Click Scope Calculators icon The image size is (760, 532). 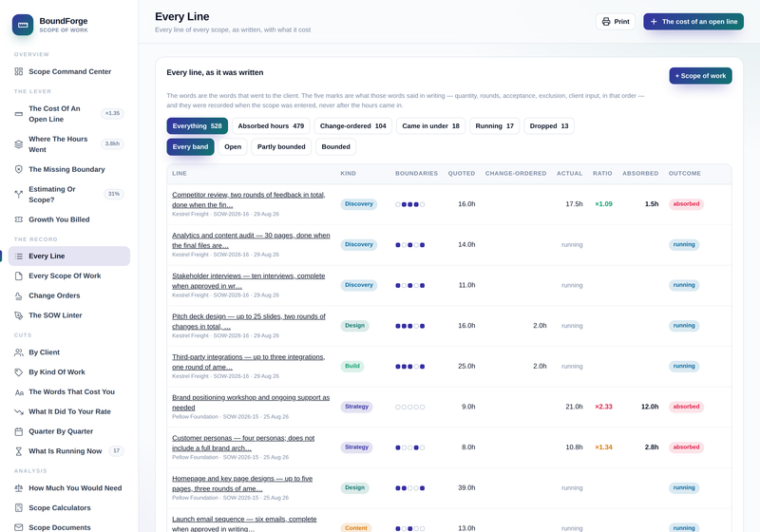(x=19, y=508)
